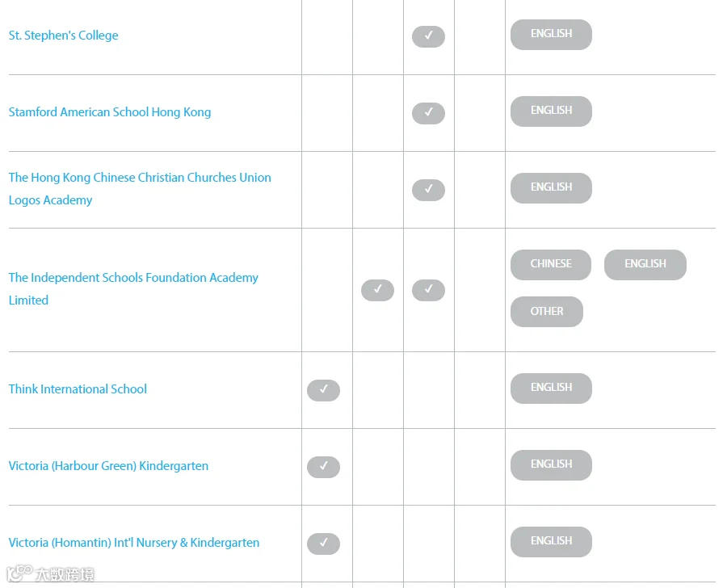Open Victoria (Harbour Green) Kindergarten link

108,466
